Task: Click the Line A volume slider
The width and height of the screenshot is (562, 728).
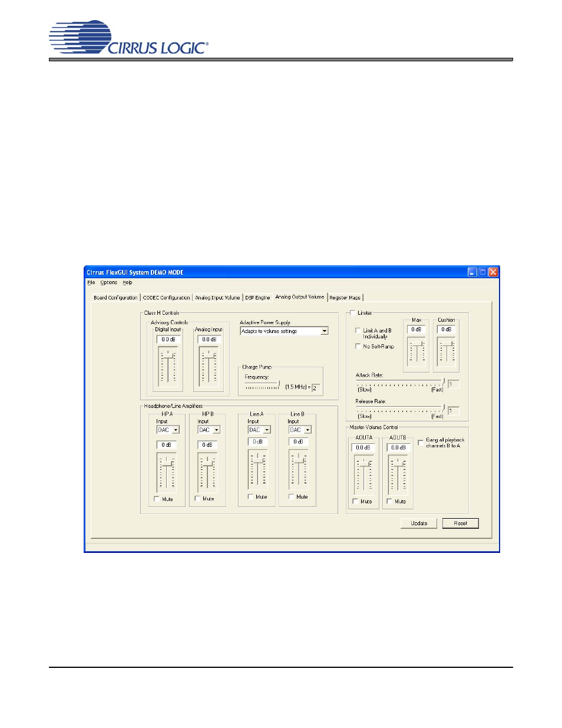Action: coord(257,469)
